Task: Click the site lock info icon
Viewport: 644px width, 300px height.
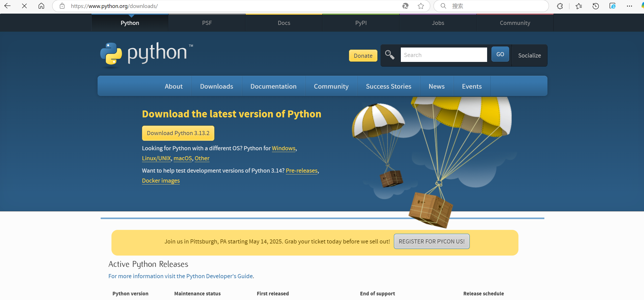Action: (x=62, y=6)
